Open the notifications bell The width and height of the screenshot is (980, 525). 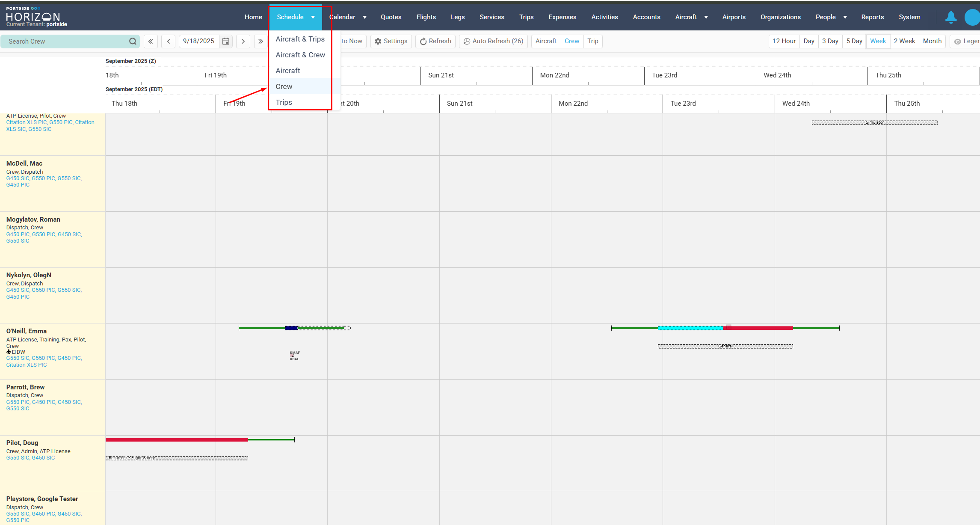point(950,17)
